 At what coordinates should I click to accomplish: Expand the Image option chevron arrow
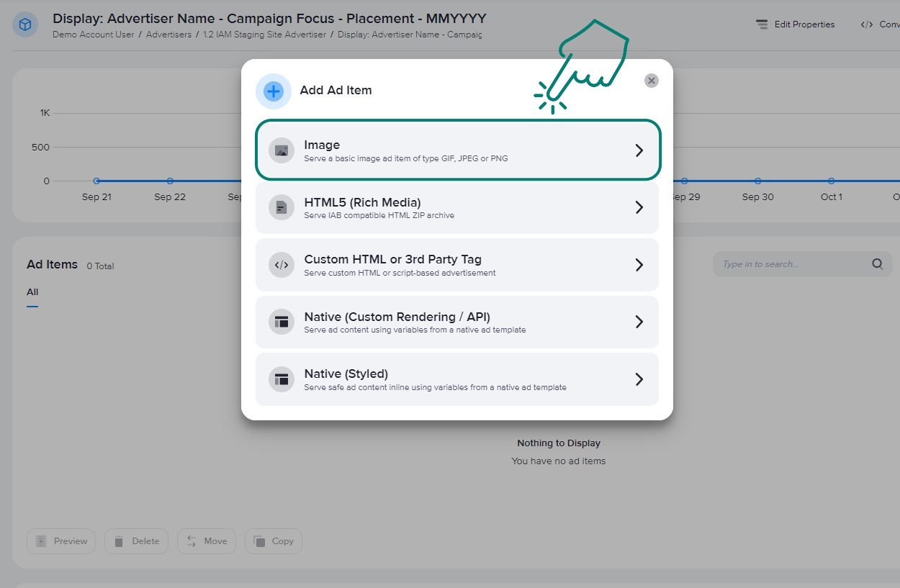click(x=639, y=150)
